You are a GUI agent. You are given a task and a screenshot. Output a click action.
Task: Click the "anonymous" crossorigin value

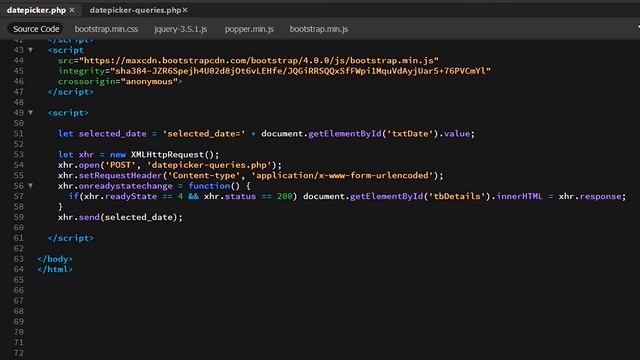pos(149,81)
